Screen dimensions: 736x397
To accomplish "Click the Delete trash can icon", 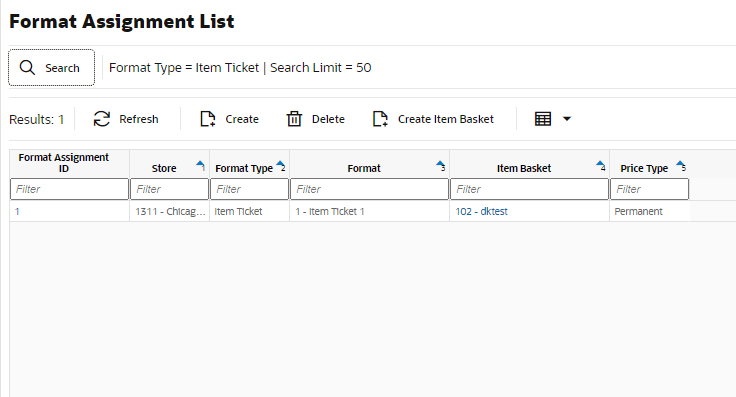I will point(294,119).
